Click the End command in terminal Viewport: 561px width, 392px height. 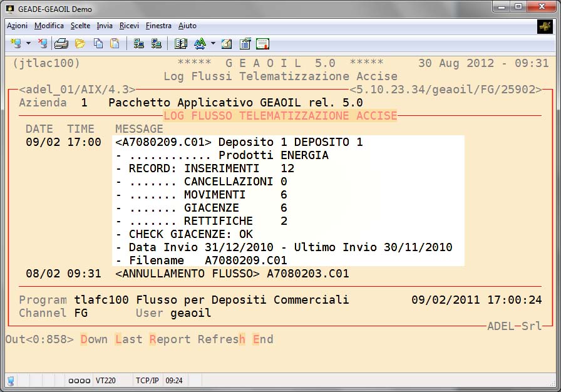pos(263,339)
